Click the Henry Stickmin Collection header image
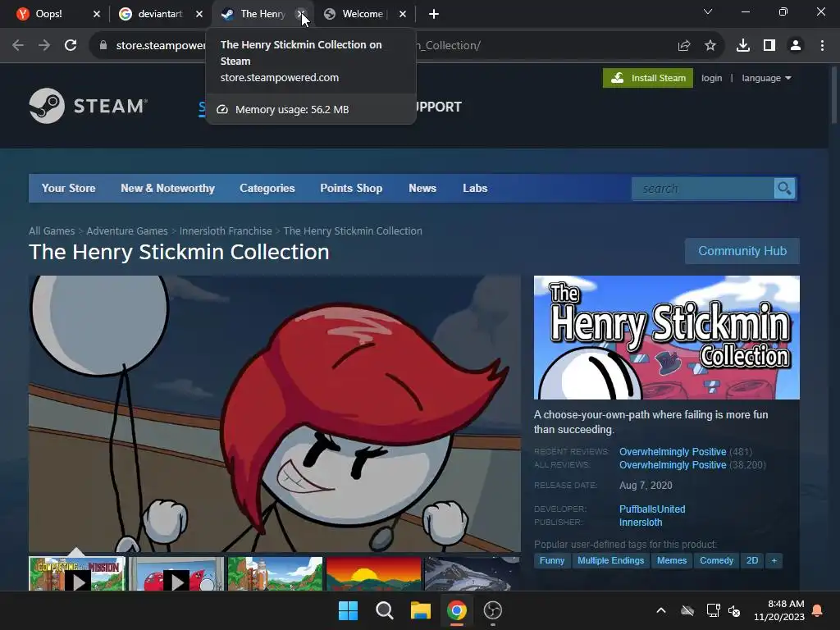840x630 pixels. [666, 337]
